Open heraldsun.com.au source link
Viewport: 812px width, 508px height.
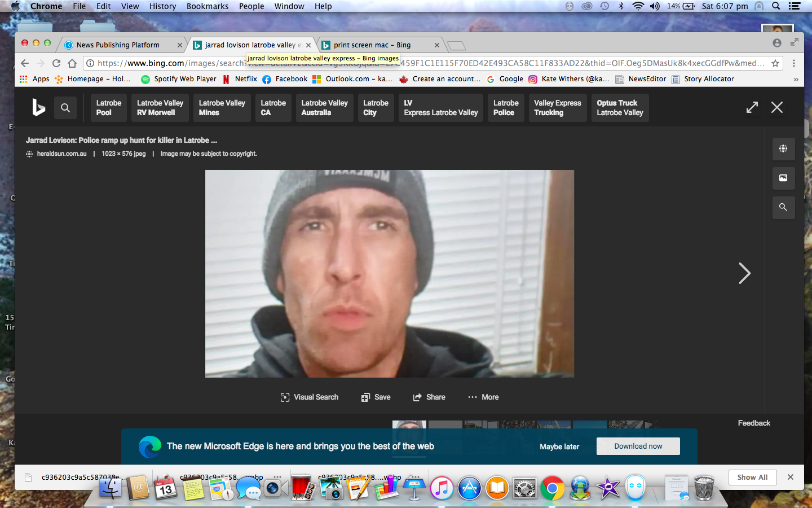pyautogui.click(x=61, y=154)
